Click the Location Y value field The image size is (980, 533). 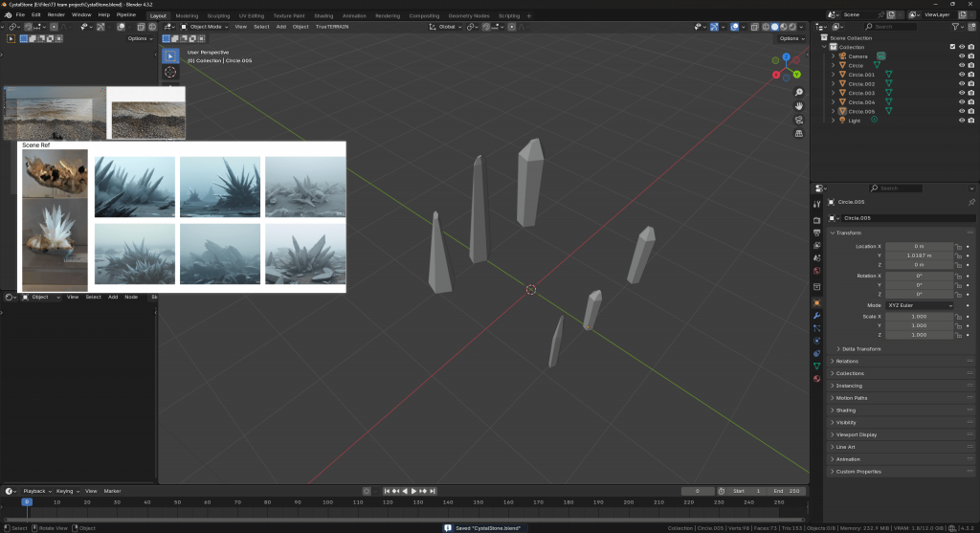tap(919, 255)
